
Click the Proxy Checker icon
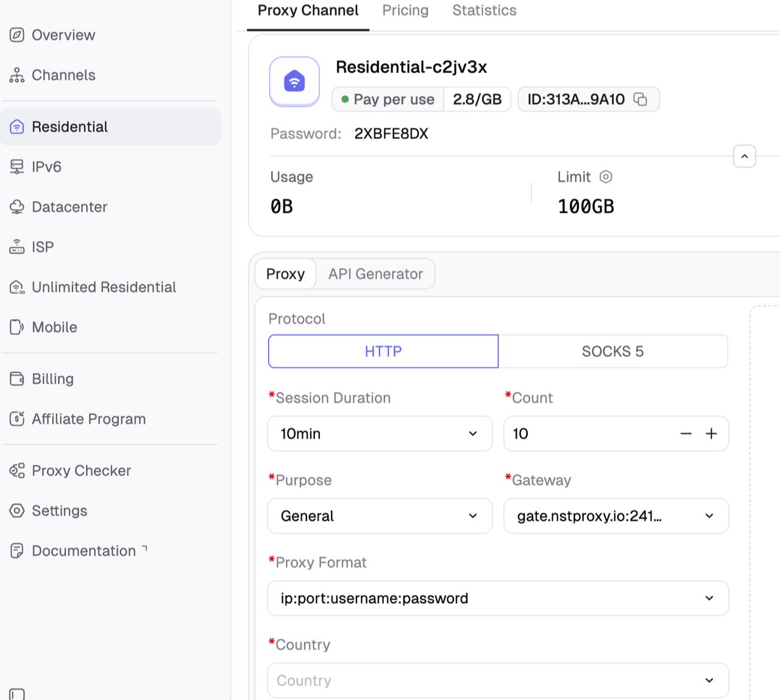pos(17,471)
